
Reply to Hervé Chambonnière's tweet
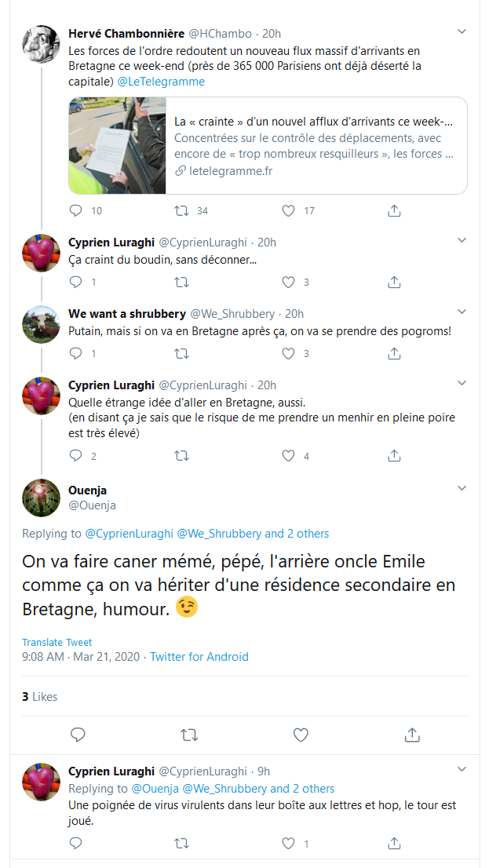[x=76, y=210]
